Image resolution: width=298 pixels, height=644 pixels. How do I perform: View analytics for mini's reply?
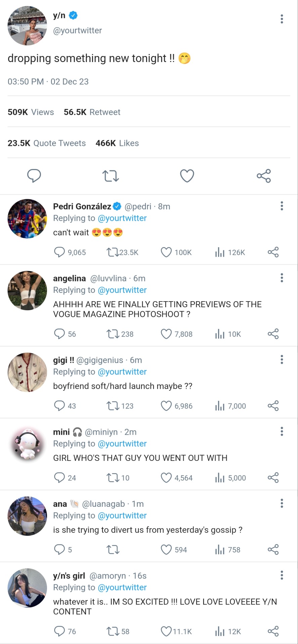tap(220, 478)
